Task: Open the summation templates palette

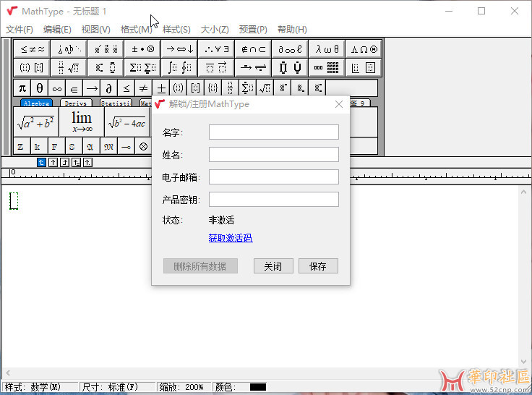Action: (143, 67)
